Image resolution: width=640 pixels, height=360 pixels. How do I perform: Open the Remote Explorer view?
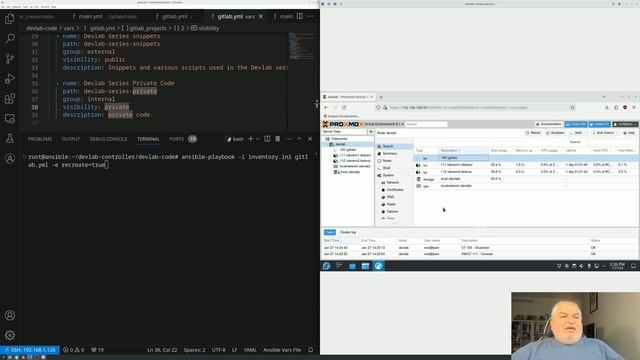click(10, 118)
